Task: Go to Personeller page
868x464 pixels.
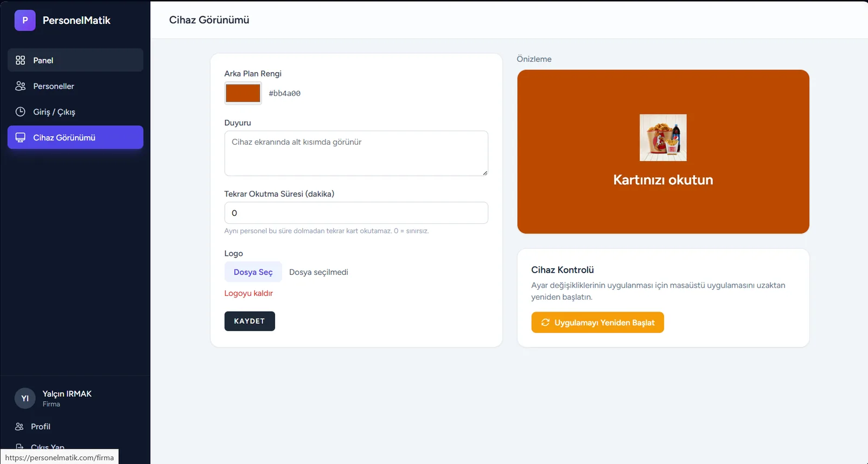Action: 75,86
